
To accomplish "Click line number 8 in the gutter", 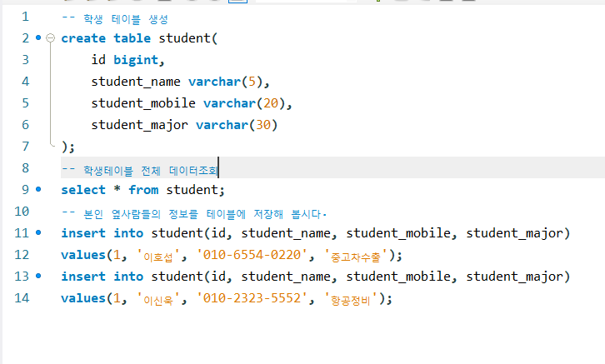I will [25, 167].
